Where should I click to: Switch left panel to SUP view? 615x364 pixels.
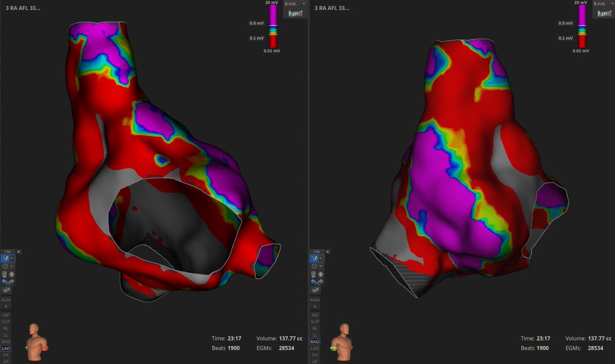(6, 322)
